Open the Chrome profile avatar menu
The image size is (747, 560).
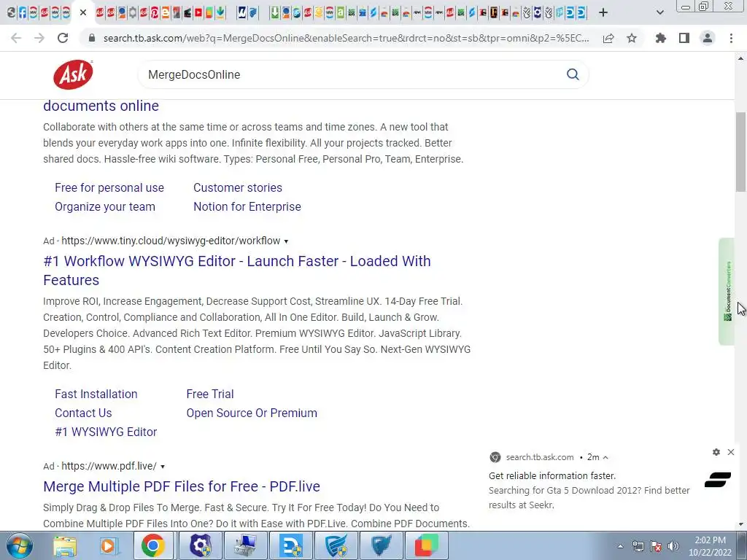pos(708,38)
